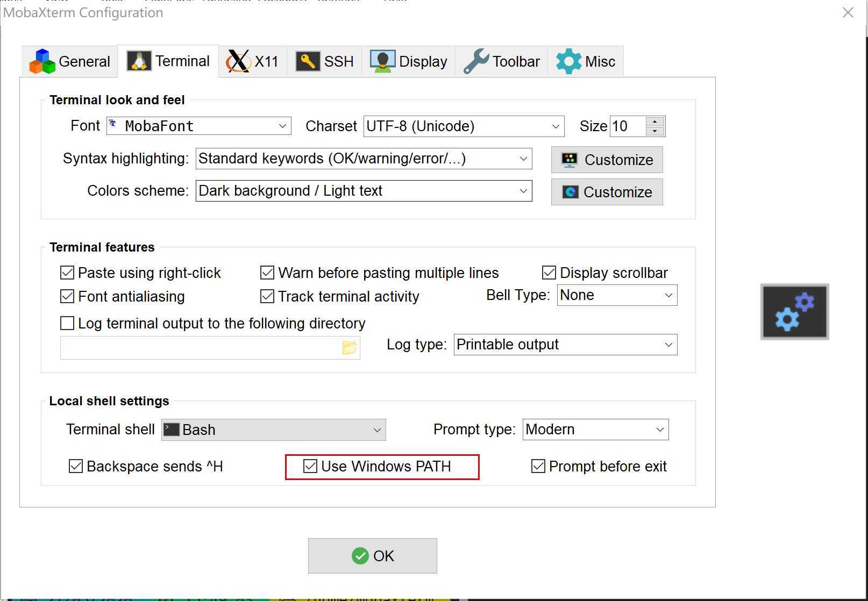This screenshot has width=868, height=601.
Task: Open the Bell Type dropdown
Action: [617, 295]
